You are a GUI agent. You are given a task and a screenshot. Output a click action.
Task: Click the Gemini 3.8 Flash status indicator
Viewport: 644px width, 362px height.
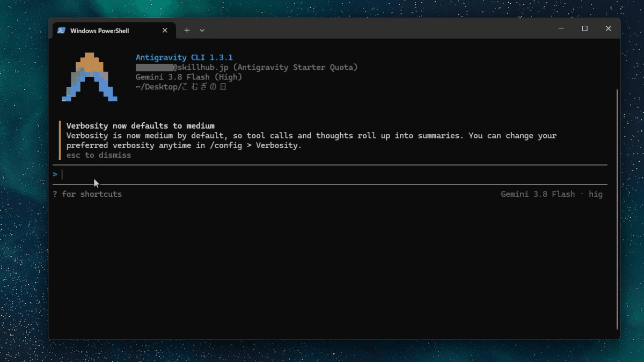pos(552,194)
